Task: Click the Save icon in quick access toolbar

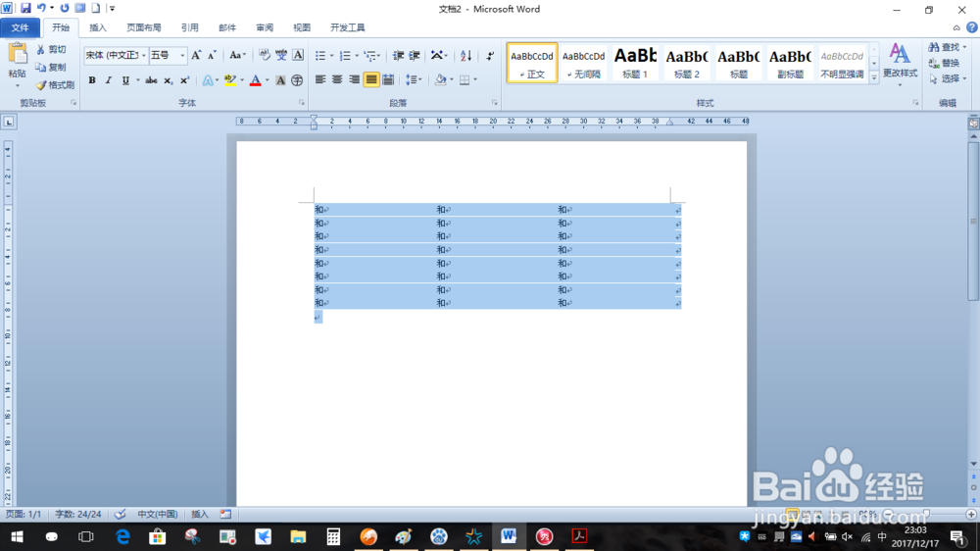Action: (x=25, y=8)
